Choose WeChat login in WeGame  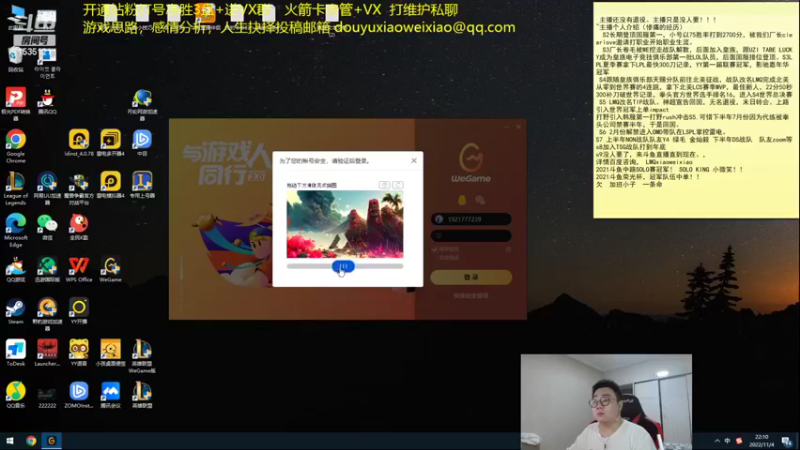point(480,200)
